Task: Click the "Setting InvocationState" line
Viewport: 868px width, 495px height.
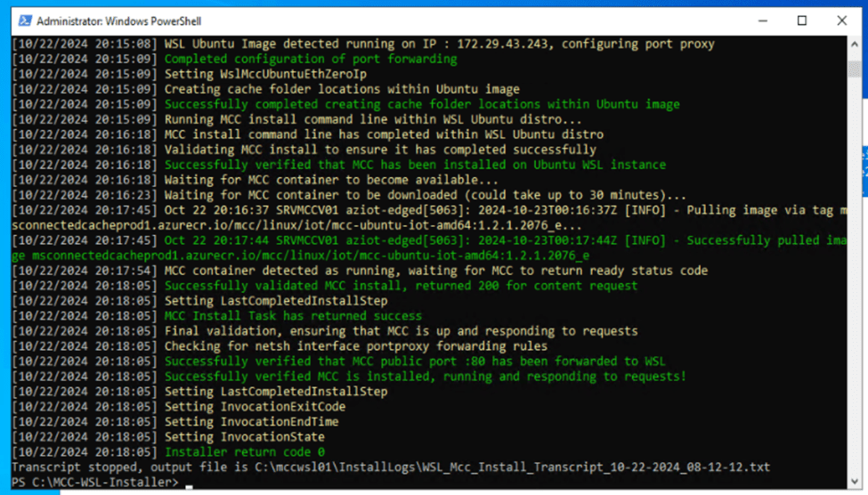Action: pos(244,437)
